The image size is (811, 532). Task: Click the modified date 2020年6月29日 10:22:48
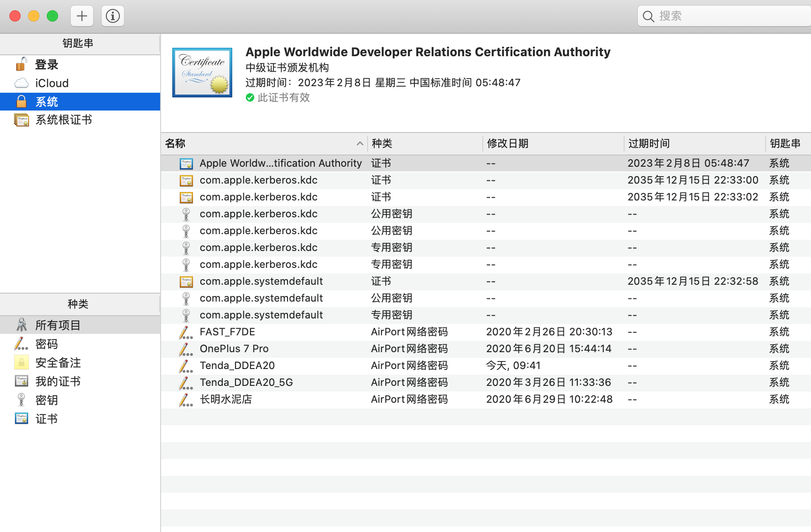click(549, 399)
